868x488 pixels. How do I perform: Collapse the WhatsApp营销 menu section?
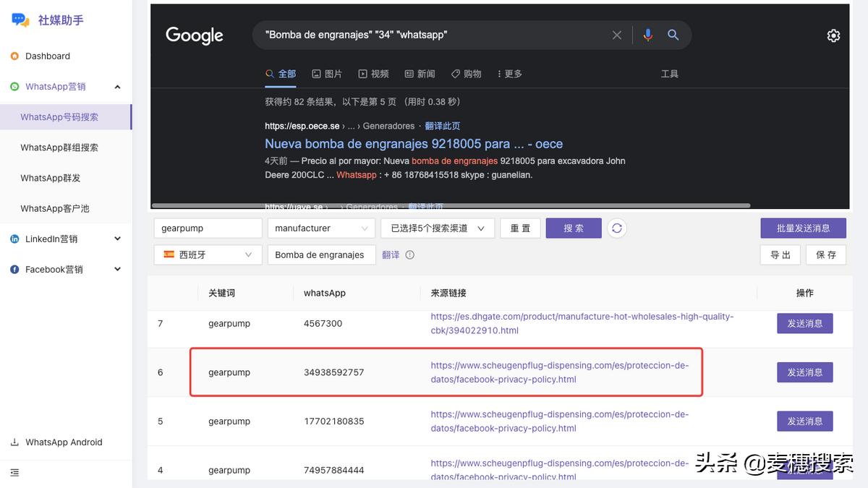[117, 87]
